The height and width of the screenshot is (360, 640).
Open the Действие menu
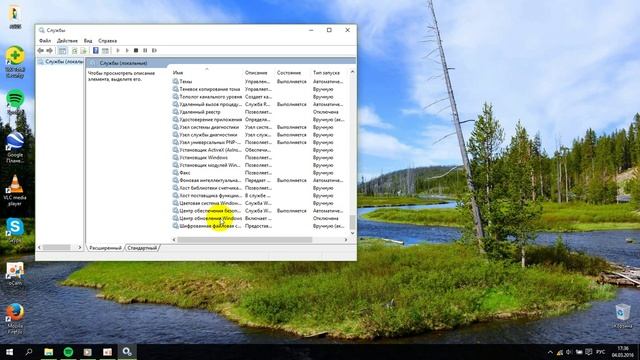pos(67,41)
